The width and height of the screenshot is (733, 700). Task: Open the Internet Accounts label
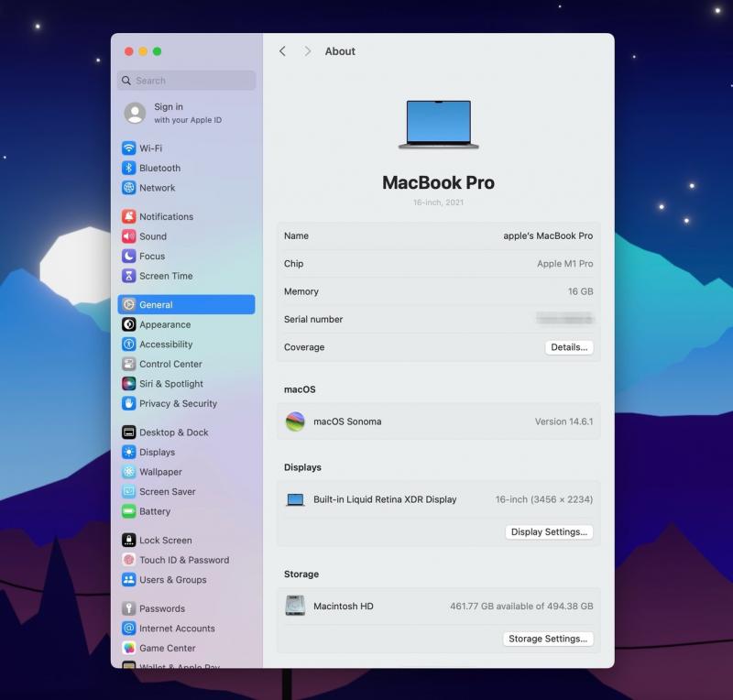tap(177, 629)
